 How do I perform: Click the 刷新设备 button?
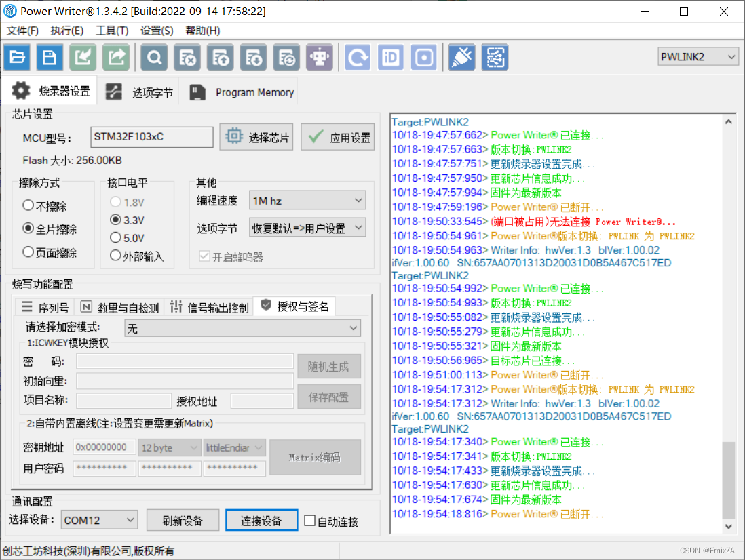click(x=183, y=521)
